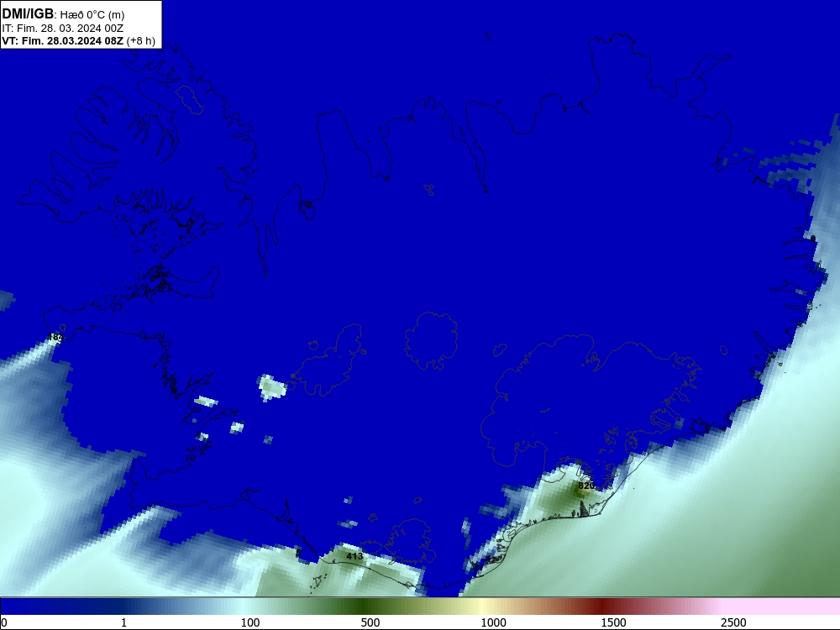Click the '500' tick label on the color scale

(370, 622)
